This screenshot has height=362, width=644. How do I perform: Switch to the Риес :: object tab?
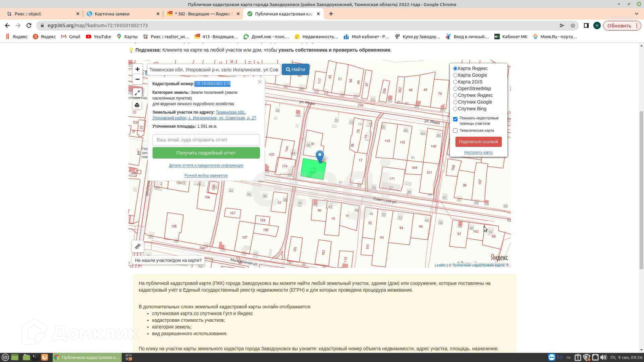[43, 14]
